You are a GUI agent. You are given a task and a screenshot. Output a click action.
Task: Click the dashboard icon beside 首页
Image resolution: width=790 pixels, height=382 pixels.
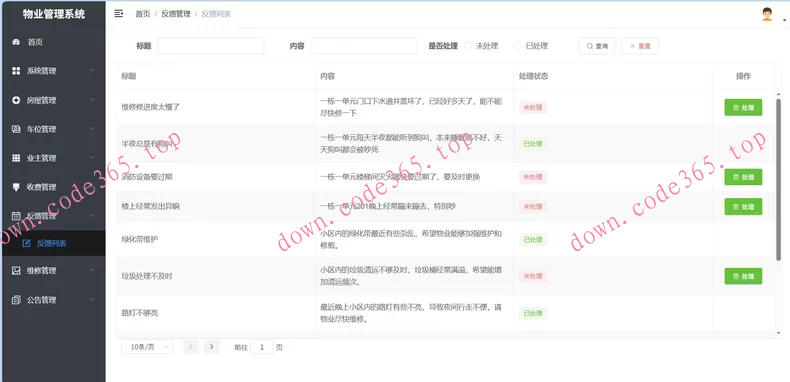coord(16,42)
